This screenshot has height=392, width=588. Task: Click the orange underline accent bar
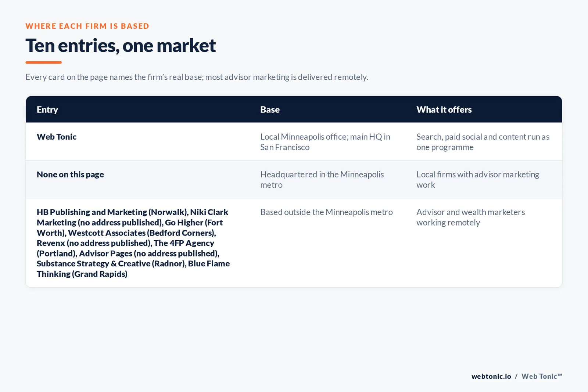43,62
